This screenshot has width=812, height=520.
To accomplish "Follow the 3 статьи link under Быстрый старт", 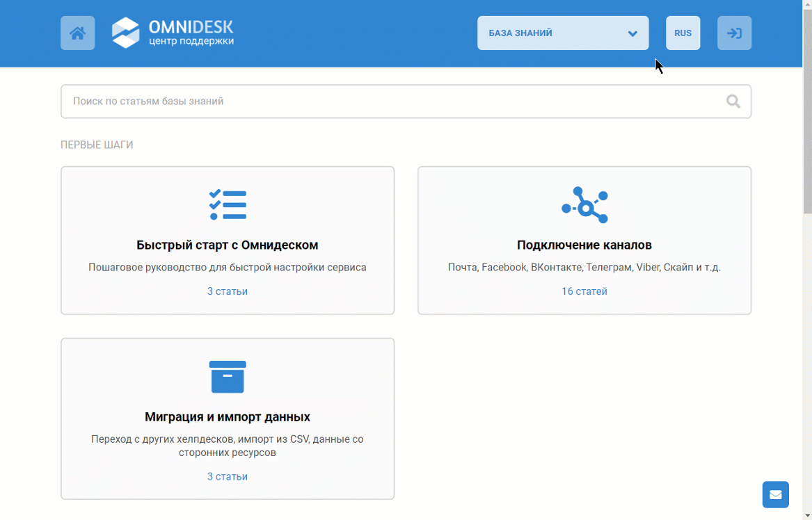I will (x=228, y=291).
